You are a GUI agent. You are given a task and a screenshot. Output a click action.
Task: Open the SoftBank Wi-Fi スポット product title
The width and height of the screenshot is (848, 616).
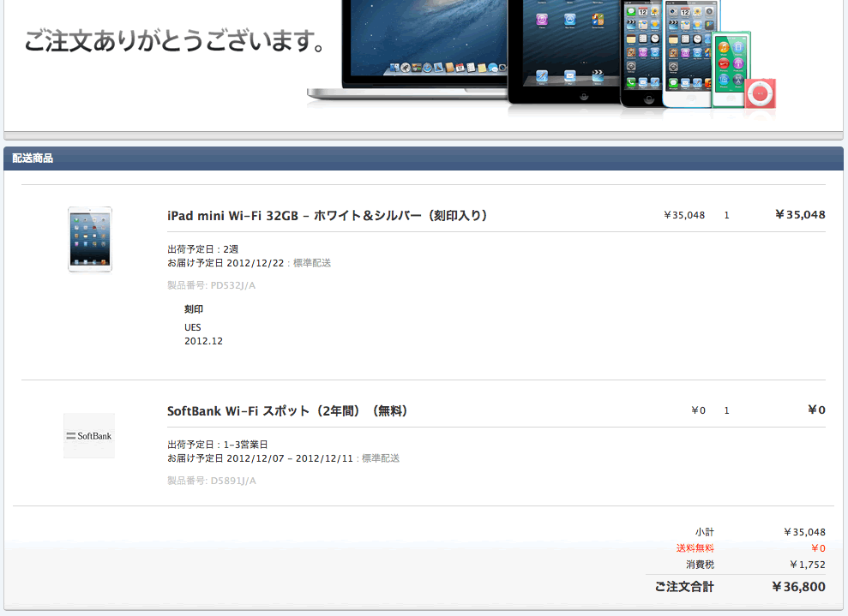(287, 411)
